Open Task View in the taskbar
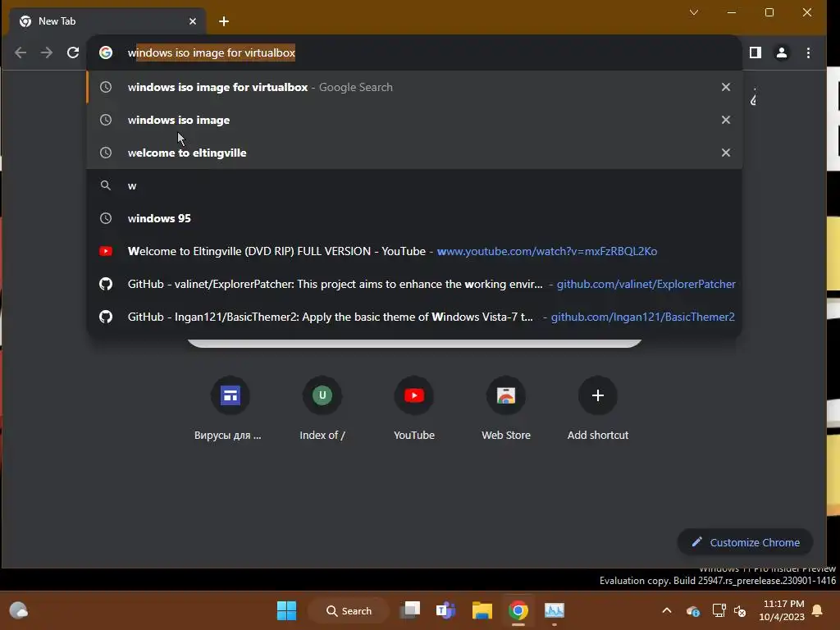Screen dimensions: 840x630 pyautogui.click(x=411, y=610)
